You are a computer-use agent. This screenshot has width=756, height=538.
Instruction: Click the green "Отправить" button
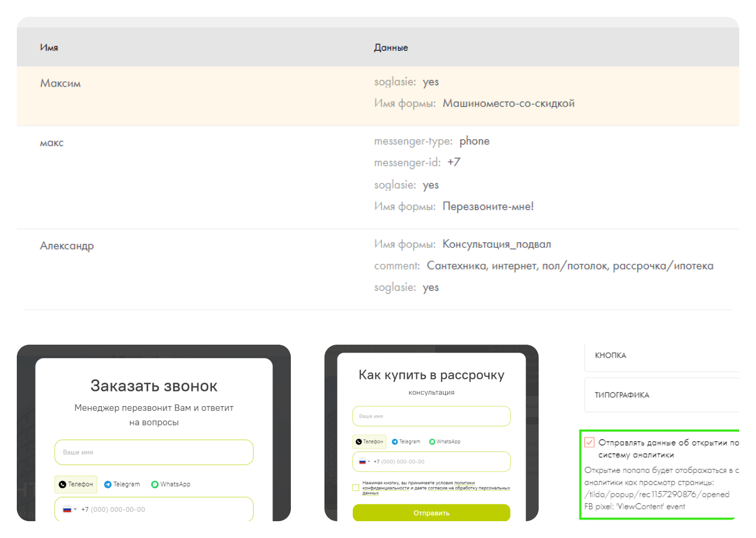coord(432,513)
